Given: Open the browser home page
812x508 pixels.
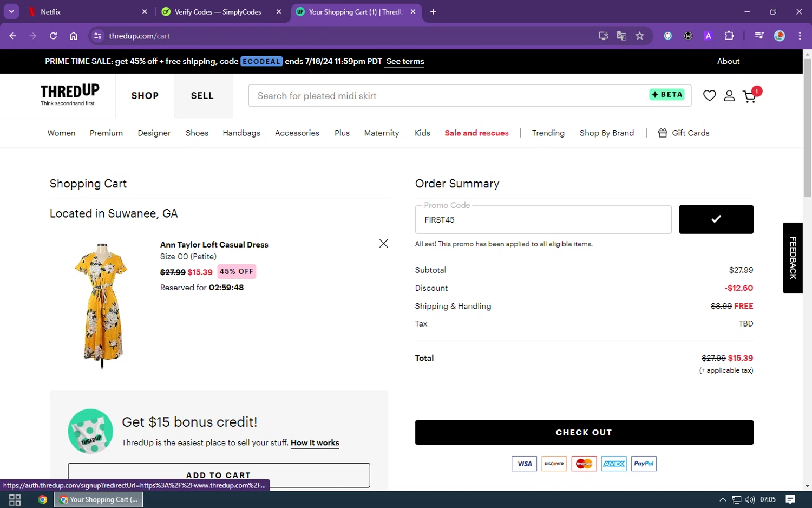Looking at the screenshot, I should coord(74,36).
